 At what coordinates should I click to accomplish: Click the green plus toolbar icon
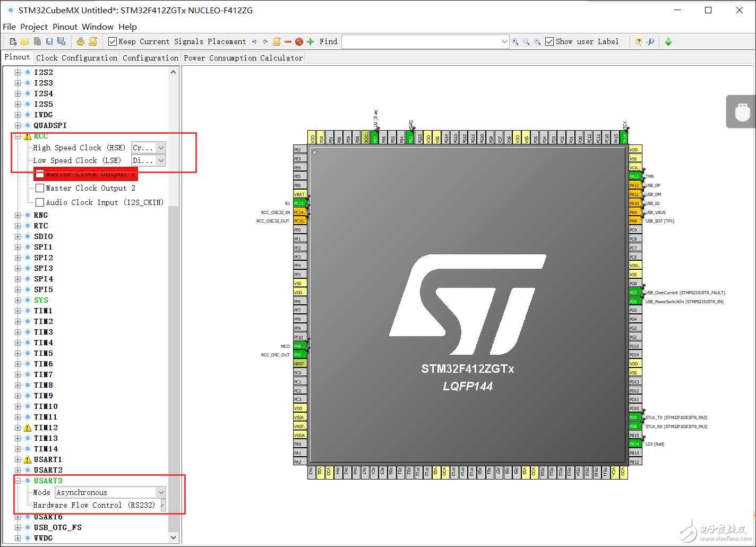point(311,41)
